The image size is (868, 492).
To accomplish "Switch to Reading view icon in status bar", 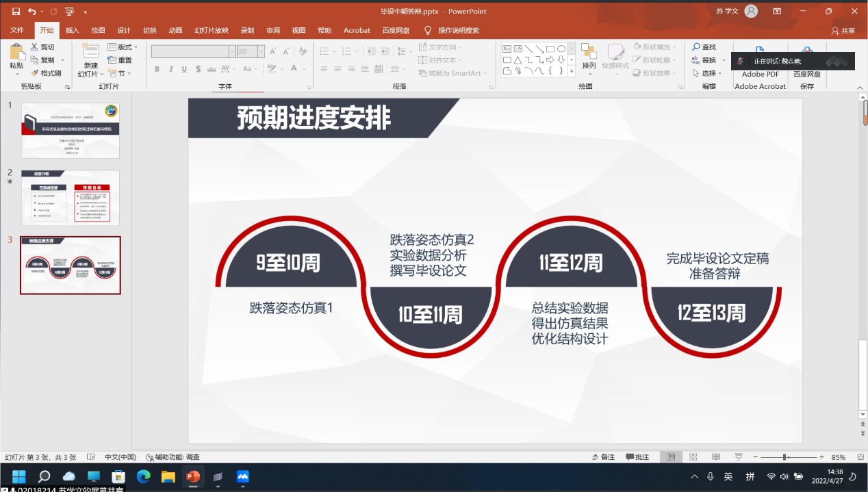I will (x=715, y=457).
